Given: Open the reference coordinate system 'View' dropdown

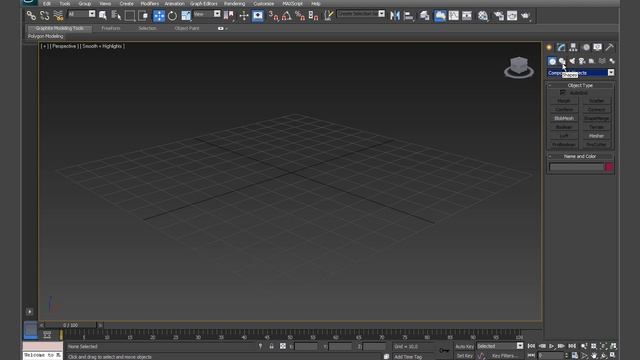Looking at the screenshot, I should point(207,14).
